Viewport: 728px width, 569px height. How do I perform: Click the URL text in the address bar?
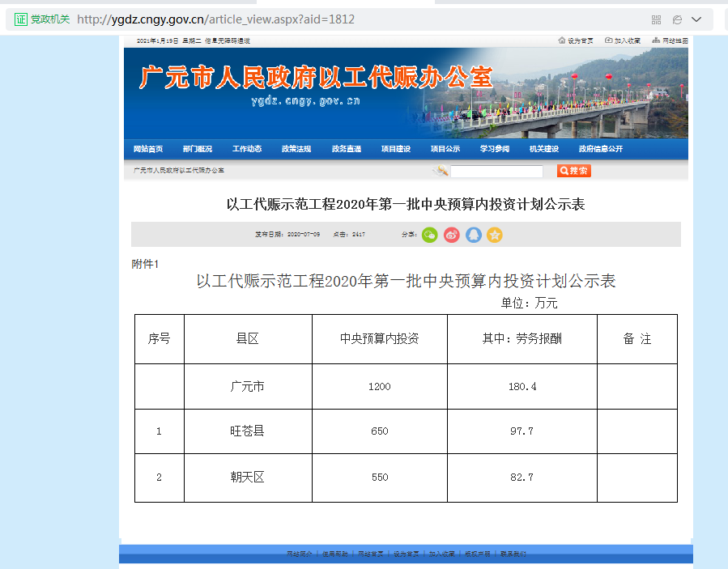pos(216,19)
